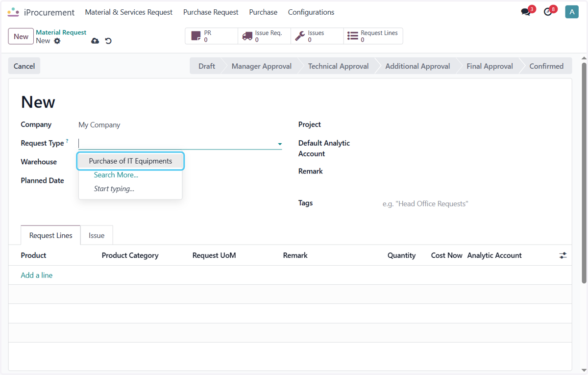Select the Confirmed stage
This screenshot has height=375, width=588.
tap(546, 66)
